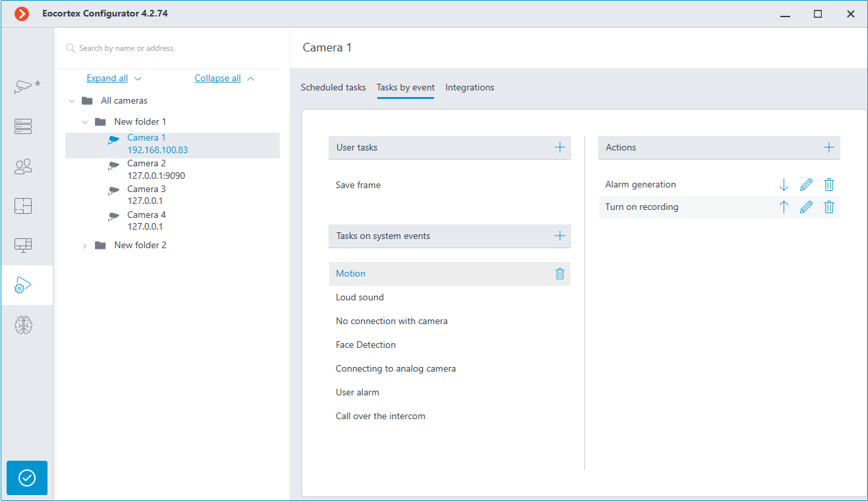Click the Eocortex logo icon
The width and height of the screenshot is (868, 501).
pos(22,13)
